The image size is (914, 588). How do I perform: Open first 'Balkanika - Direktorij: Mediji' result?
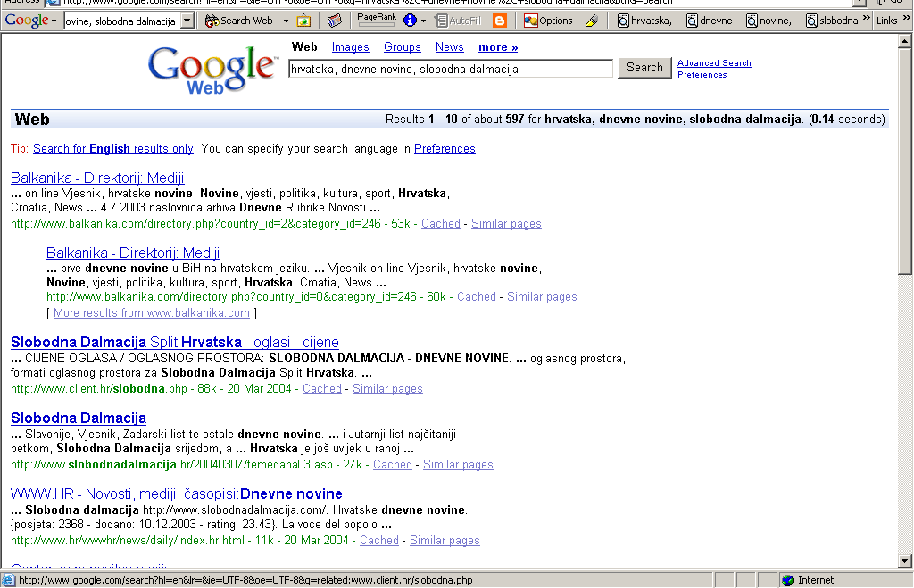97,178
